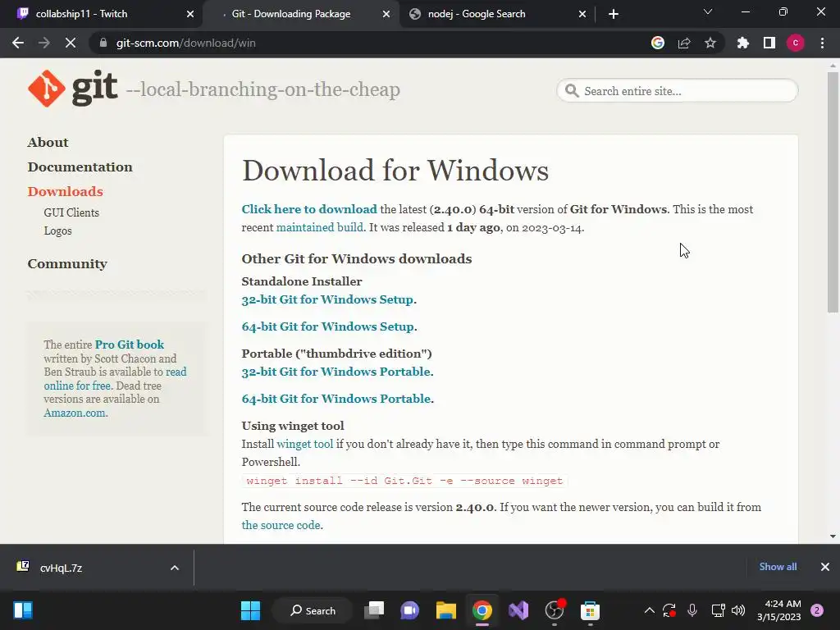Open the Community section
840x630 pixels.
(67, 264)
